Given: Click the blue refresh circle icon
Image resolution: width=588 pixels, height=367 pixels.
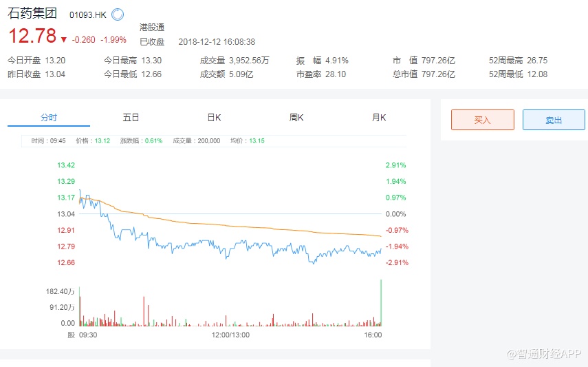Looking at the screenshot, I should (117, 14).
